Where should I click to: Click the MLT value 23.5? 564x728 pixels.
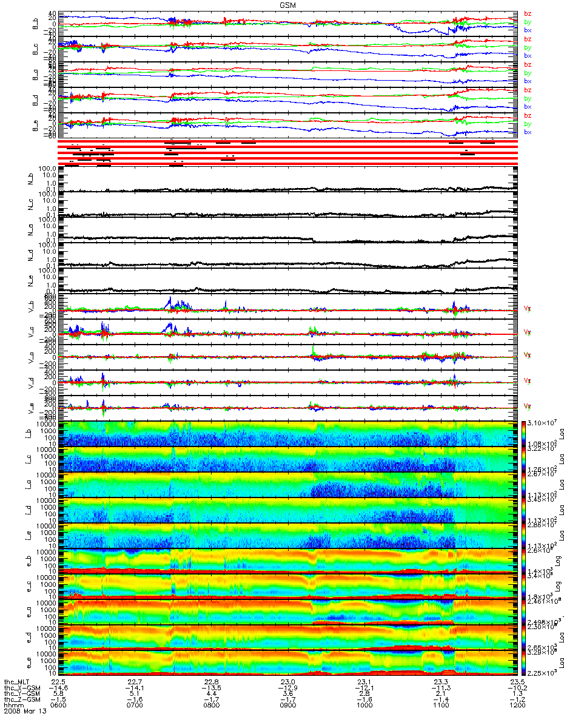pyautogui.click(x=517, y=682)
